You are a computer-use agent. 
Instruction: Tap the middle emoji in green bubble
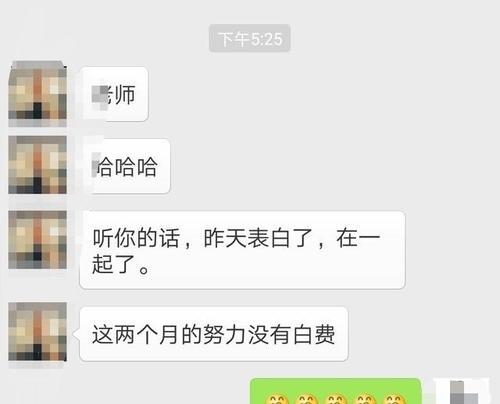[336, 399]
